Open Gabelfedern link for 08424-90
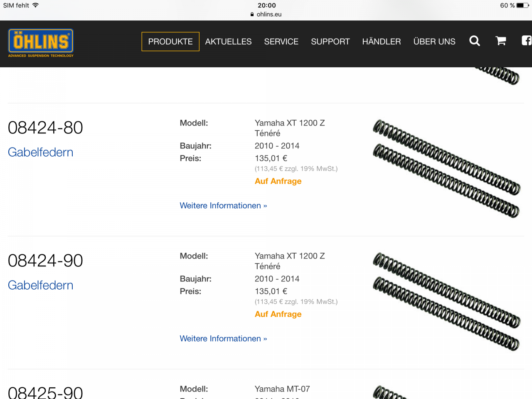This screenshot has height=399, width=532. click(41, 285)
